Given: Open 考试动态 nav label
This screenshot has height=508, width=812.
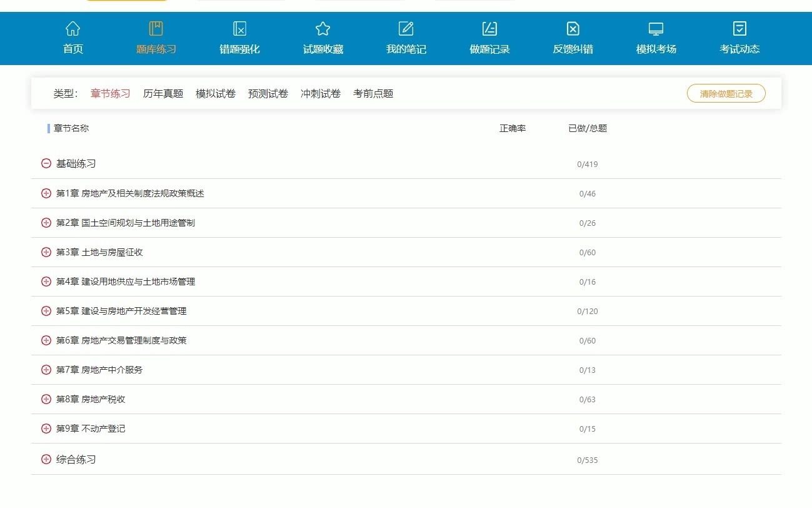Looking at the screenshot, I should [x=739, y=49].
